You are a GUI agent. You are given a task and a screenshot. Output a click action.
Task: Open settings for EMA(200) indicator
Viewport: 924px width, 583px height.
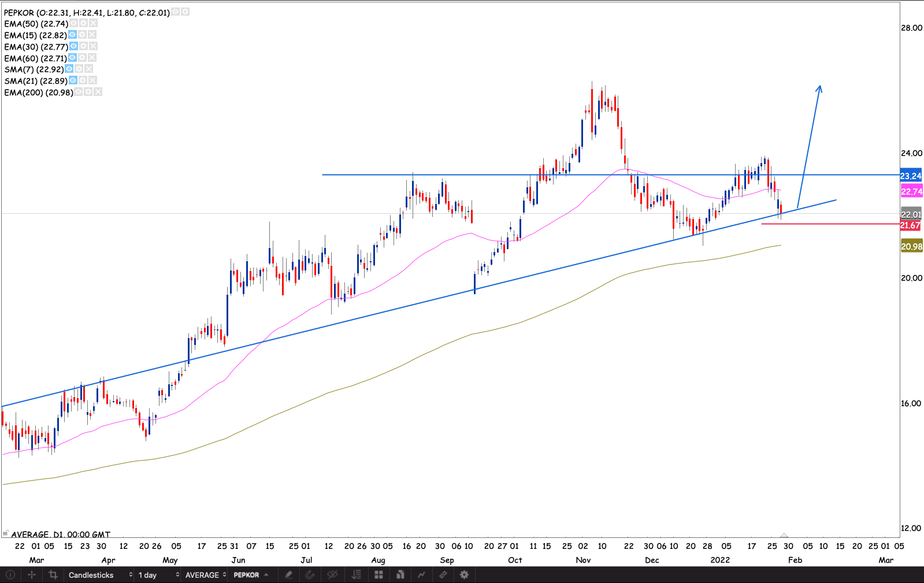88,92
